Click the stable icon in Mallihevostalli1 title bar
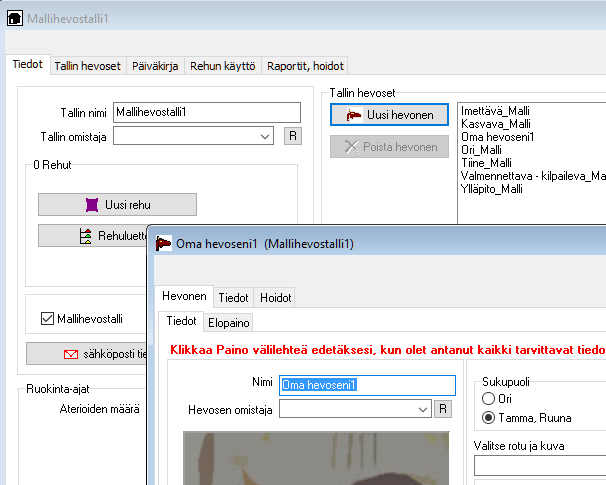The height and width of the screenshot is (485, 606). tap(15, 18)
